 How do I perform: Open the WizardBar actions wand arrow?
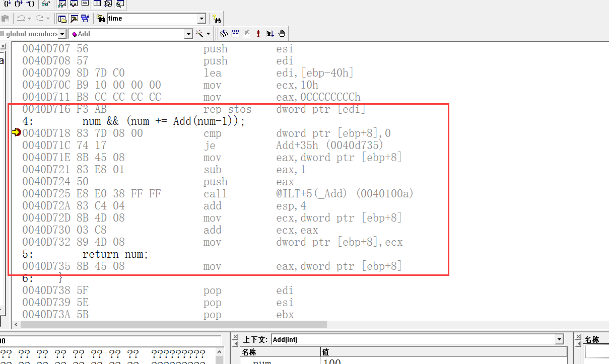[209, 34]
